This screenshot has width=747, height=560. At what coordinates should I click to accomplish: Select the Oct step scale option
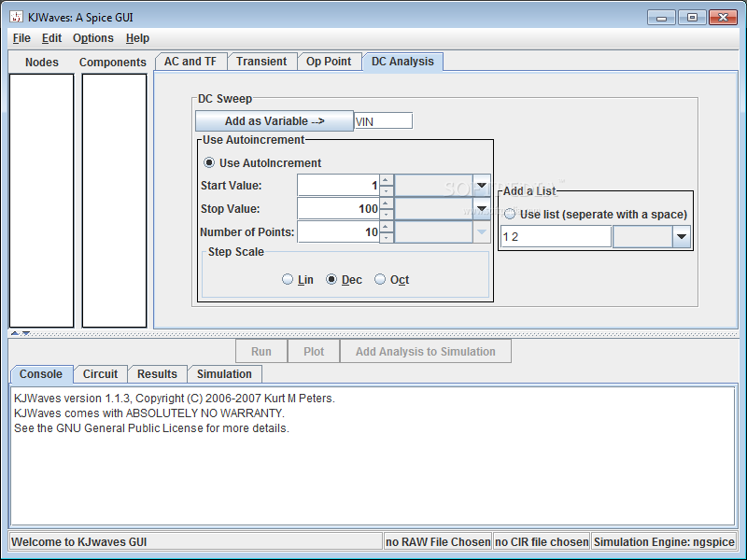click(380, 279)
